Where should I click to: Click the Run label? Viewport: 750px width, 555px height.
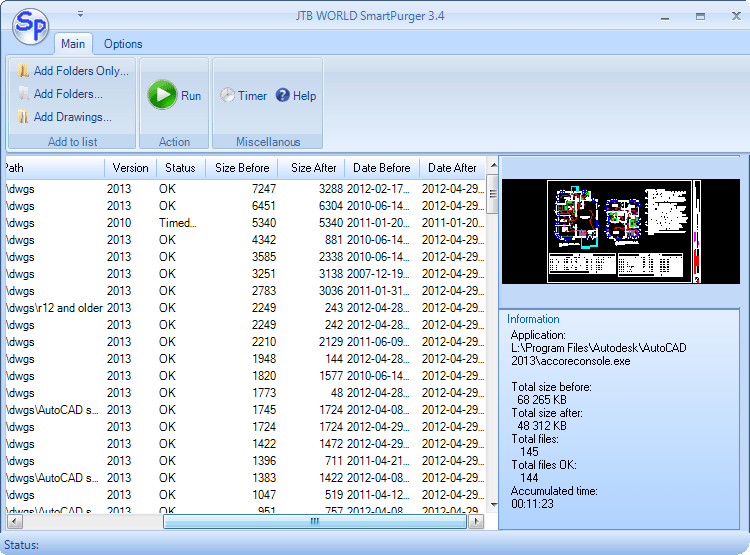(x=191, y=96)
